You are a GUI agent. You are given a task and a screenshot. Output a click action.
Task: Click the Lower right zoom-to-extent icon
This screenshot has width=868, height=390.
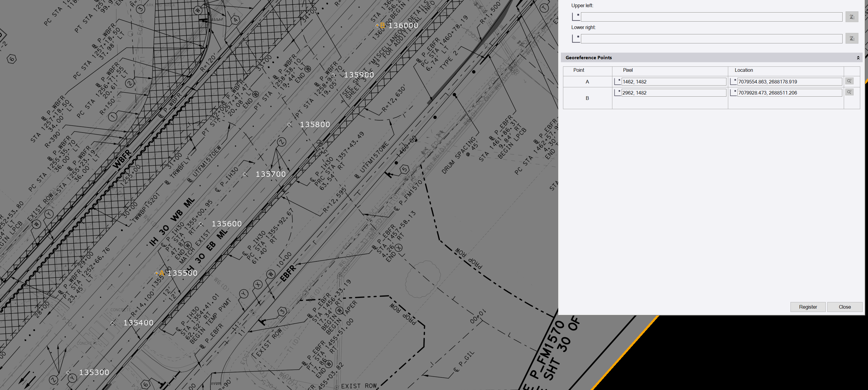tap(852, 38)
